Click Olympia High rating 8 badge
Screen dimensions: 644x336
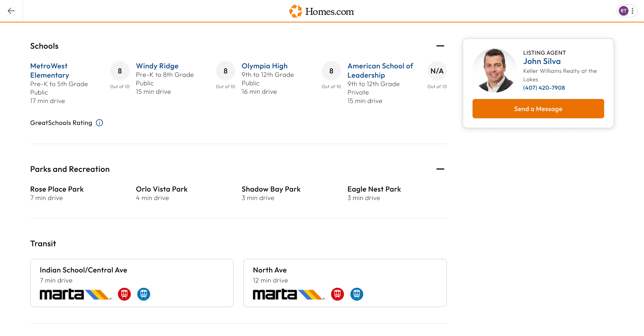pyautogui.click(x=331, y=71)
